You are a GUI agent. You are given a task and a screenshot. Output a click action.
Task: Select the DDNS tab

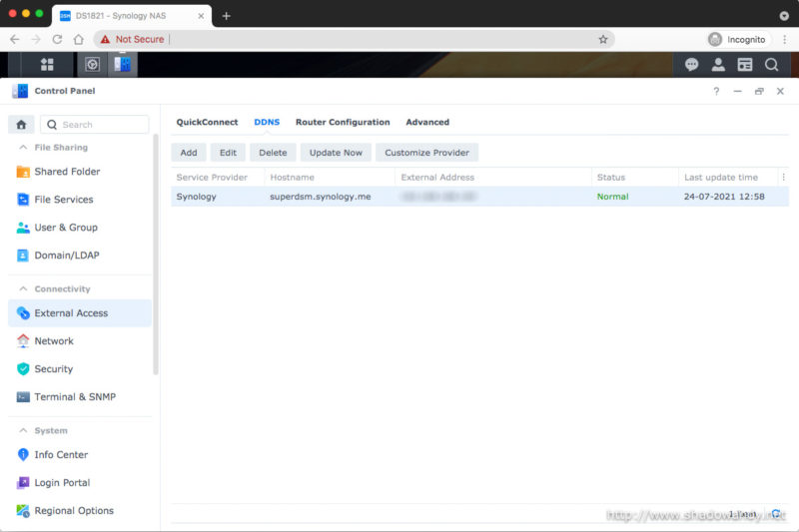click(267, 122)
